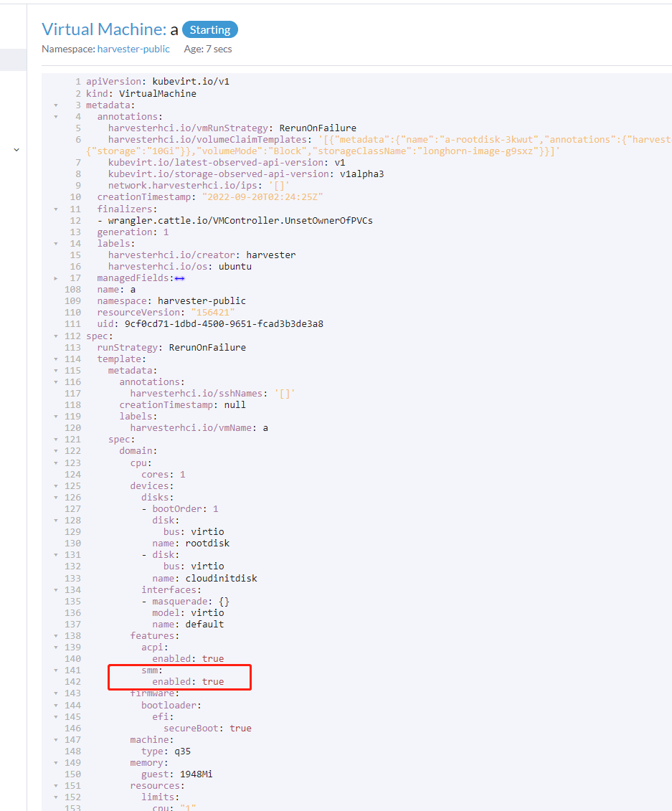The width and height of the screenshot is (672, 811).
Task: Click the secureBoot: true line
Action: pos(207,728)
